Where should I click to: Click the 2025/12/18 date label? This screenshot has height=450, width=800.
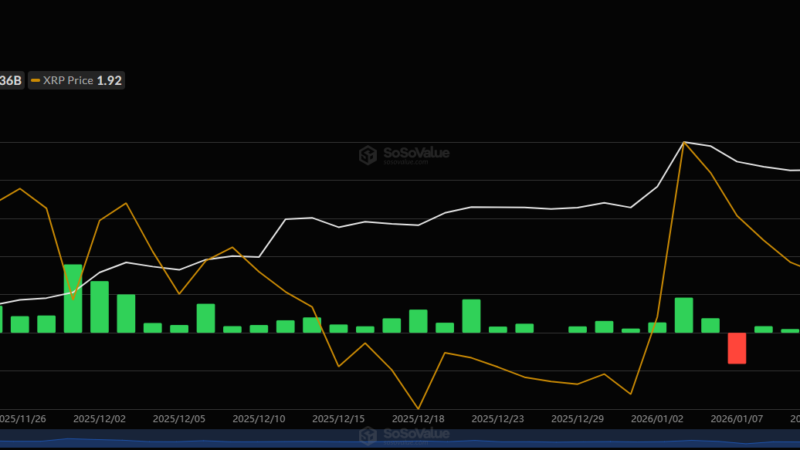[418, 419]
